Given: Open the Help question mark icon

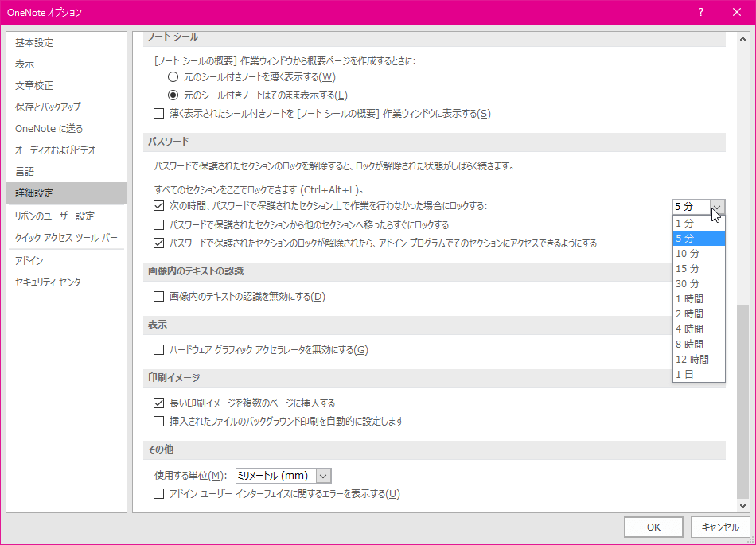Looking at the screenshot, I should click(701, 12).
